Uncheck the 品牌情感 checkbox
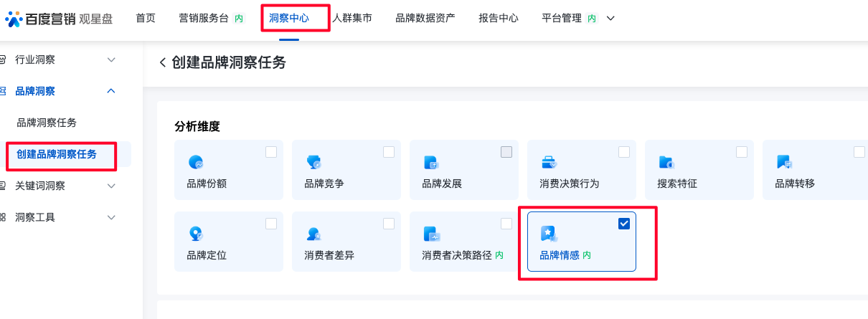This screenshot has height=319, width=868. click(624, 224)
